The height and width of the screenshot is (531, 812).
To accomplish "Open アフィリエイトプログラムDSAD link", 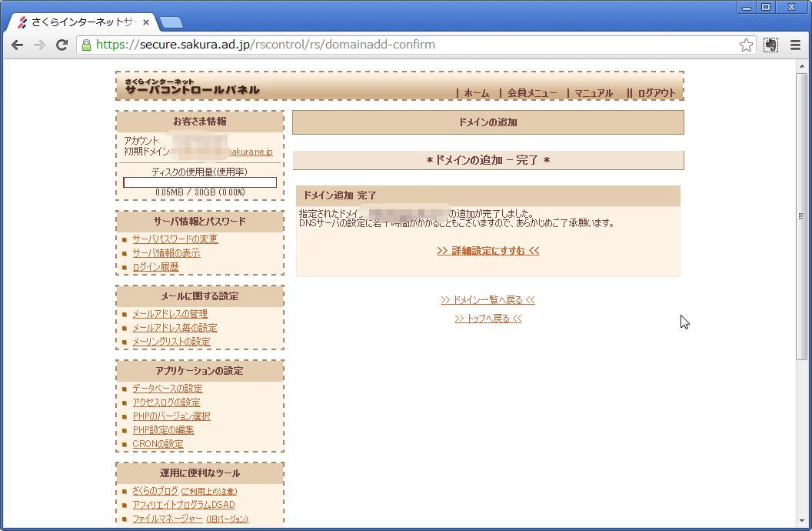I will tap(184, 505).
